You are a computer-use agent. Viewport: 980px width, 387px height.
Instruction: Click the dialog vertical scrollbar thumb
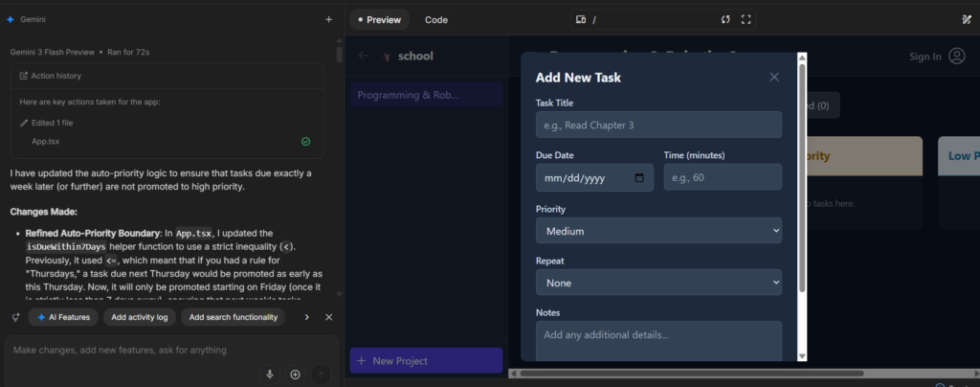803,177
